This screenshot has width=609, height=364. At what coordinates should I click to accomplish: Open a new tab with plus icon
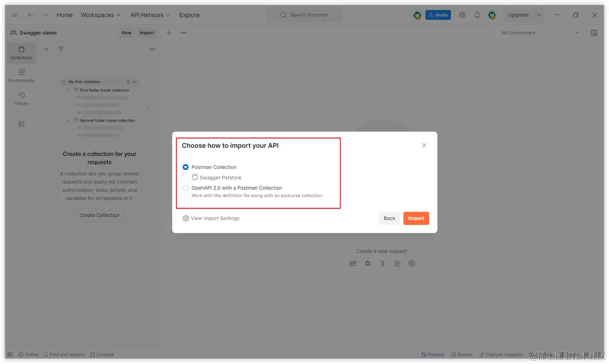pyautogui.click(x=168, y=33)
